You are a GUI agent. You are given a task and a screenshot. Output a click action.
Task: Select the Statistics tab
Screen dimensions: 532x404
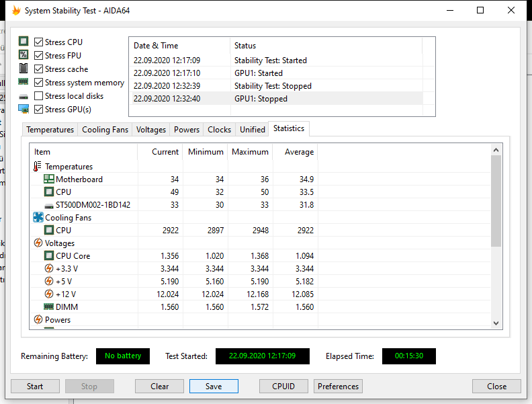click(289, 128)
